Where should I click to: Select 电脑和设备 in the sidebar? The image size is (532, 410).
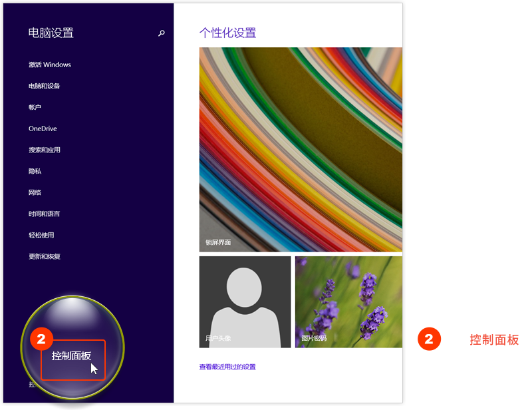click(x=45, y=86)
